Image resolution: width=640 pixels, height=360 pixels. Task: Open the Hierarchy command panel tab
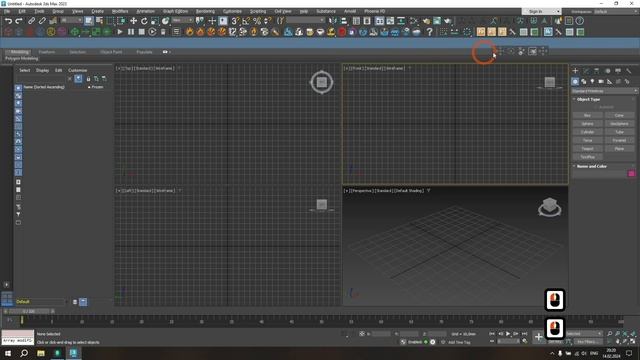[x=597, y=71]
